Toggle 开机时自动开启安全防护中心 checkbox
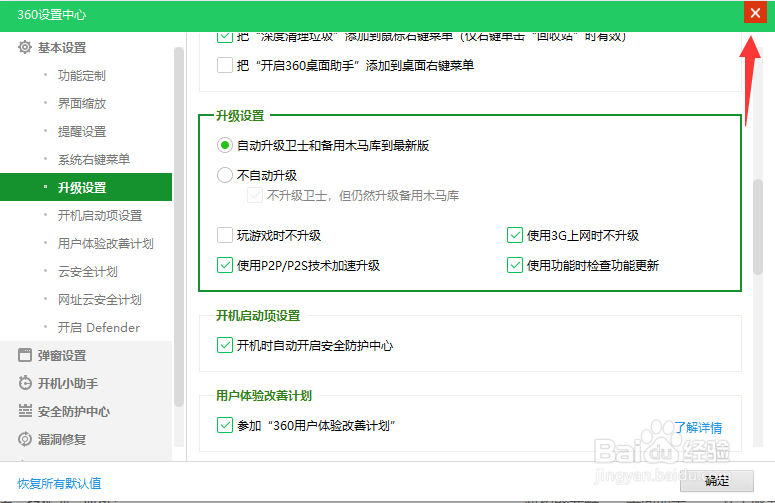 click(x=225, y=345)
